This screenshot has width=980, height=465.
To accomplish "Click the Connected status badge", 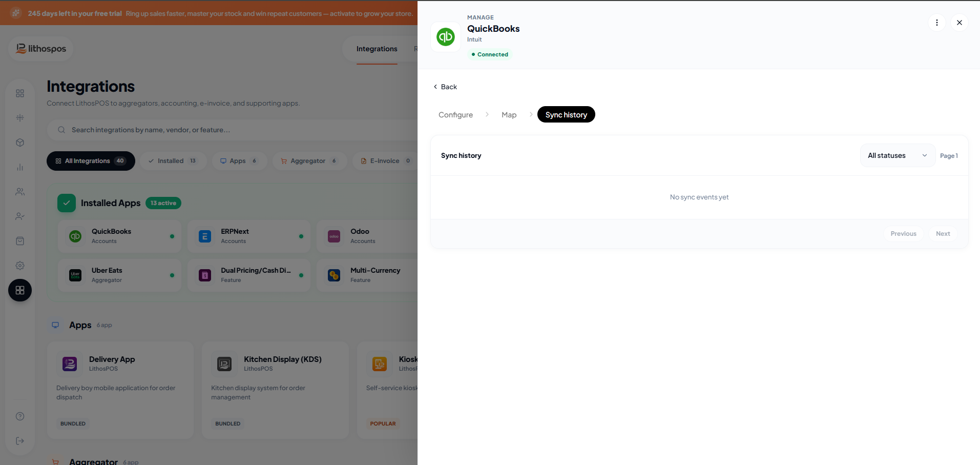I will 490,54.
